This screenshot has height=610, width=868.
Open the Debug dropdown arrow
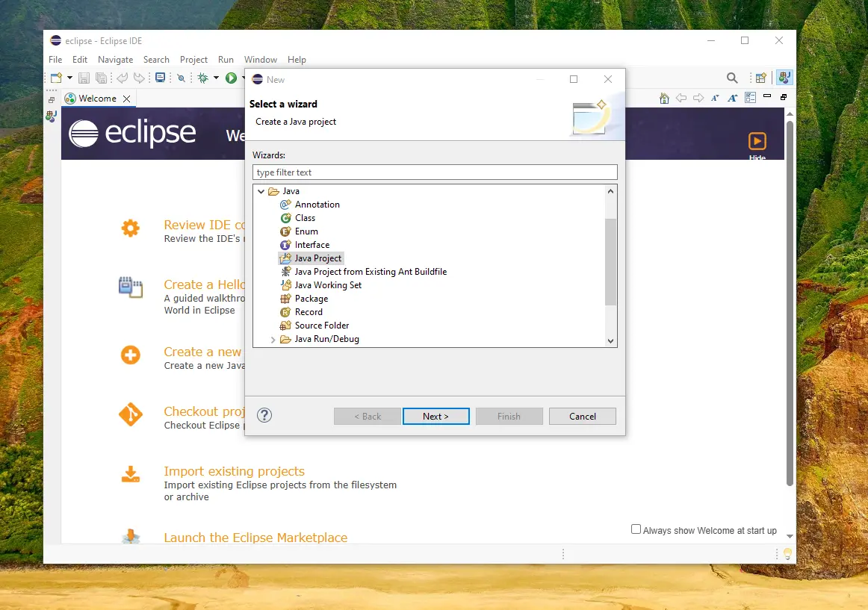tap(217, 78)
